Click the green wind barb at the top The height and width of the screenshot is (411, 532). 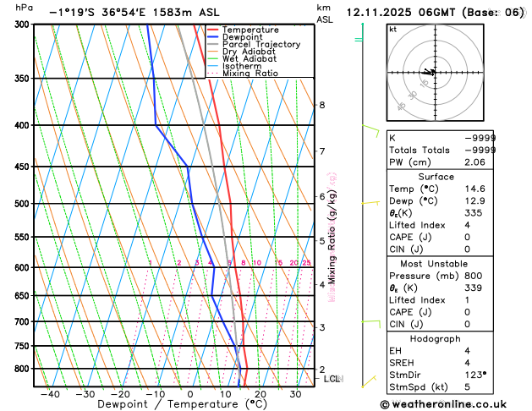pyautogui.click(x=359, y=32)
